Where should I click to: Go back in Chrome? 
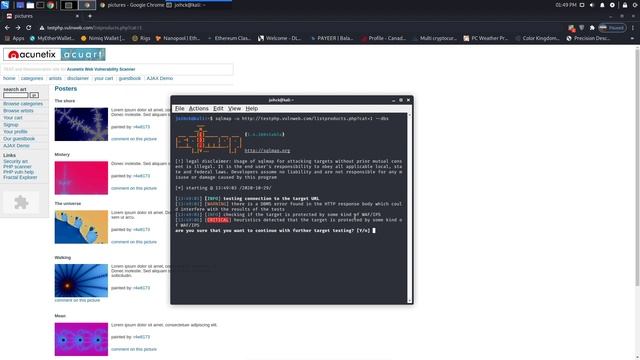tap(7, 27)
